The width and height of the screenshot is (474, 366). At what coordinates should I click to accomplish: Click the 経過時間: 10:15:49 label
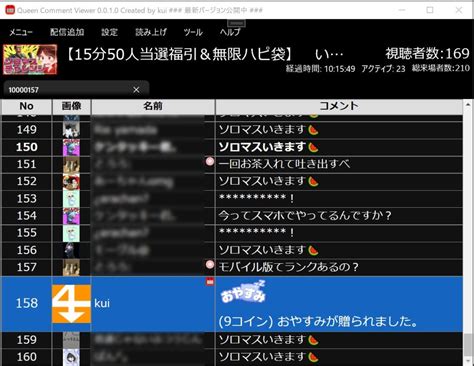point(320,69)
